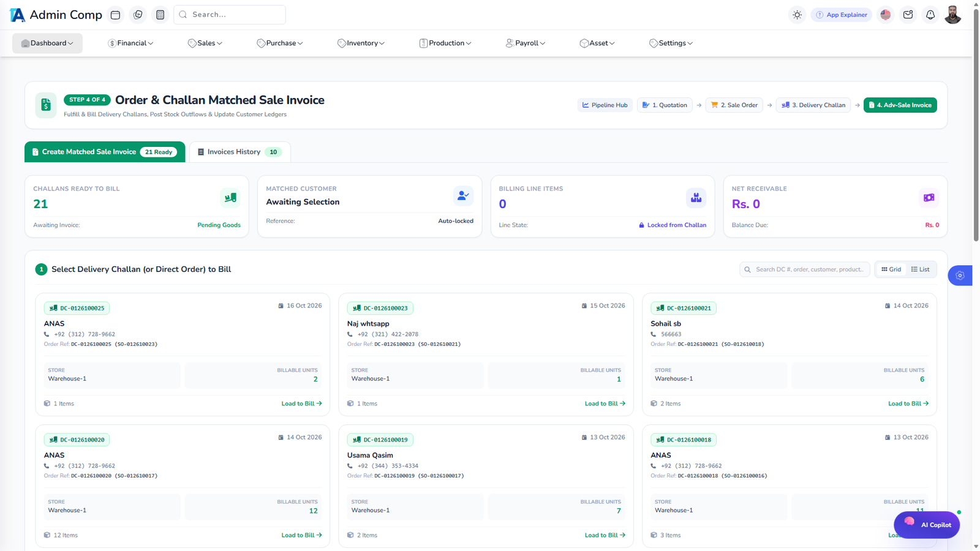Click the top Search box
Screen dimensions: 980x551
click(x=230, y=15)
